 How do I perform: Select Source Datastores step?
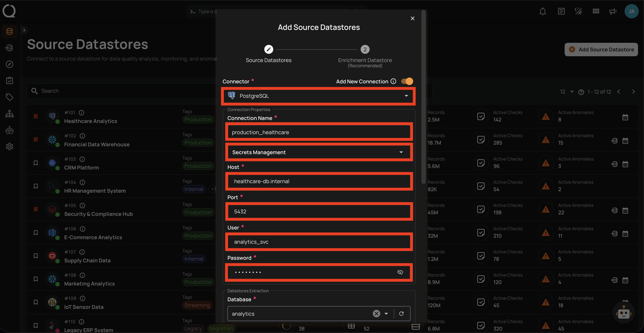point(269,50)
